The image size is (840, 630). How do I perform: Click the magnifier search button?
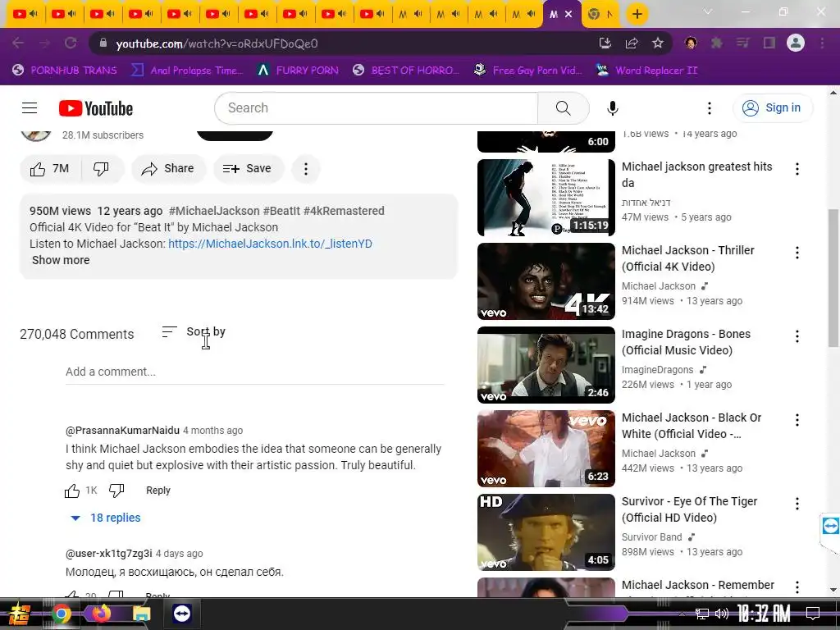563,108
